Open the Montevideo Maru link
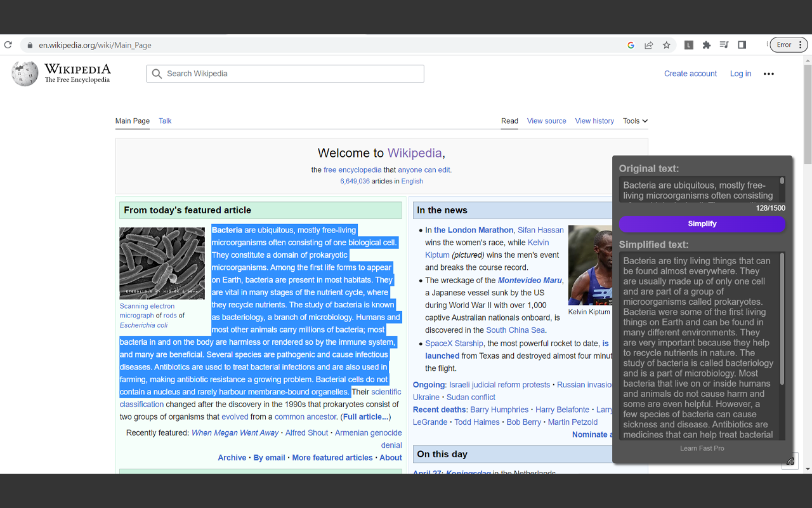812x508 pixels. click(x=530, y=280)
